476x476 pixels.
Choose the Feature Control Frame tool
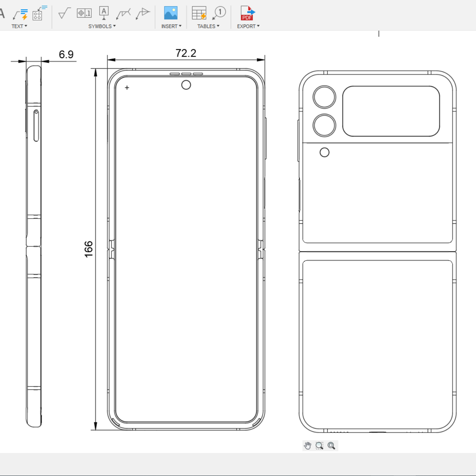coord(84,13)
